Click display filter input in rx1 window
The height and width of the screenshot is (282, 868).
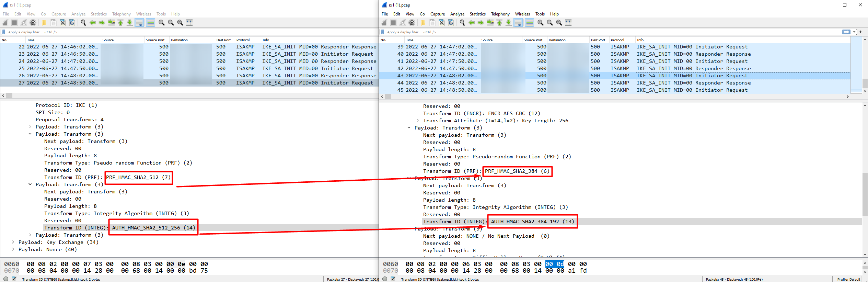(614, 32)
